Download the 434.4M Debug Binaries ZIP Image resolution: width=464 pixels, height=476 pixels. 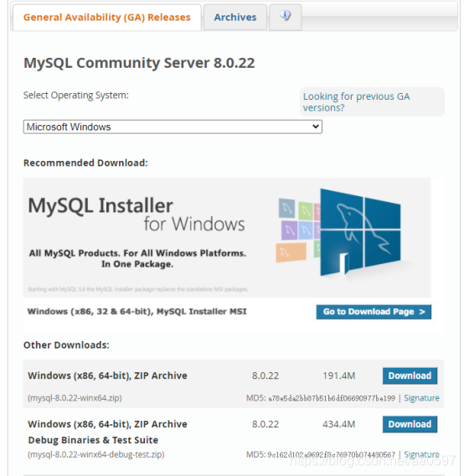tap(410, 424)
